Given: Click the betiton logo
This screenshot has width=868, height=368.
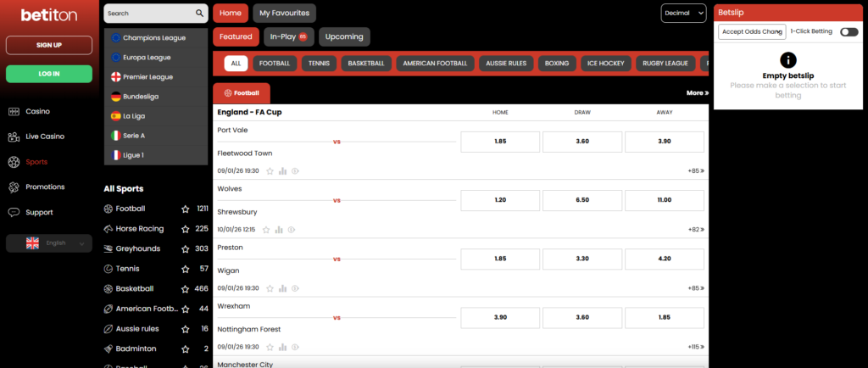Looking at the screenshot, I should 48,14.
